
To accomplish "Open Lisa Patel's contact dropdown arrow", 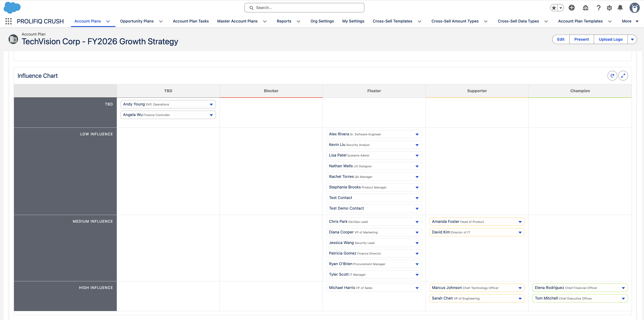I will pyautogui.click(x=417, y=155).
